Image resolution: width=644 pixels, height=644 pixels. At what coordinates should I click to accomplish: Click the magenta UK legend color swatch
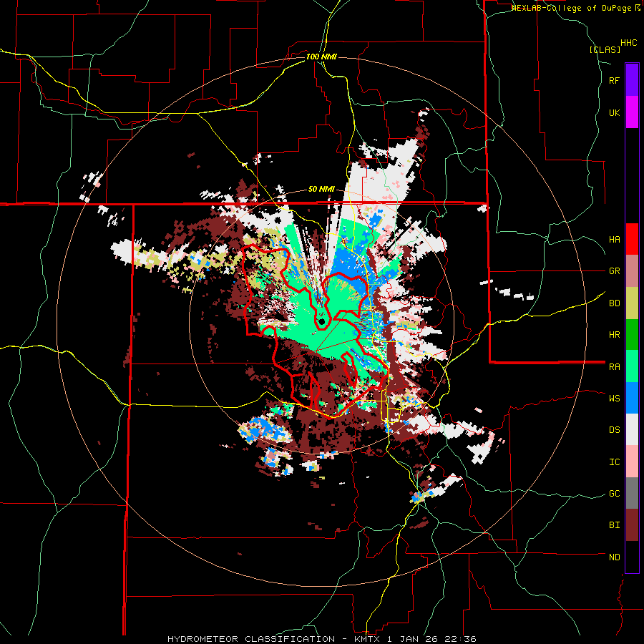click(x=632, y=112)
